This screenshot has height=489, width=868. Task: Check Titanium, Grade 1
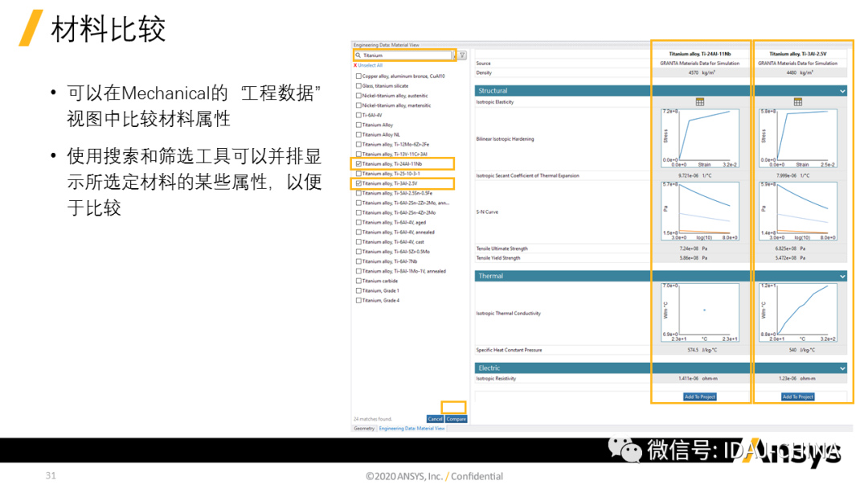(x=358, y=290)
